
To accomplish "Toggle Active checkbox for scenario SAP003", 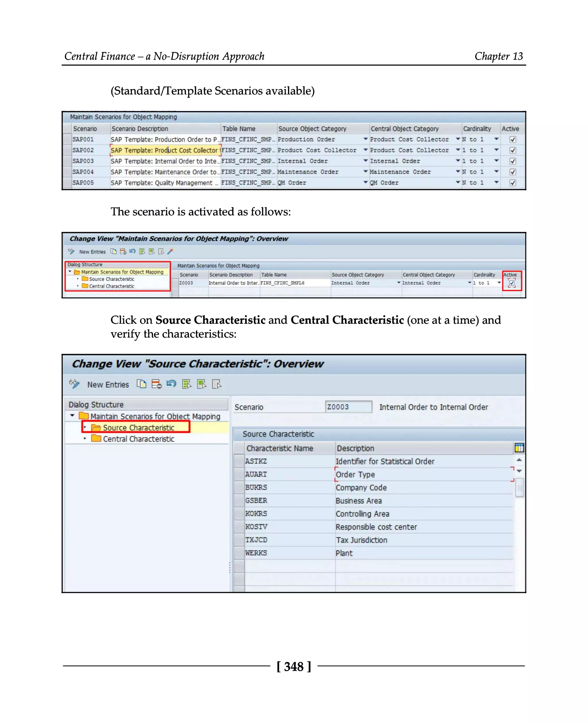I will coord(513,161).
